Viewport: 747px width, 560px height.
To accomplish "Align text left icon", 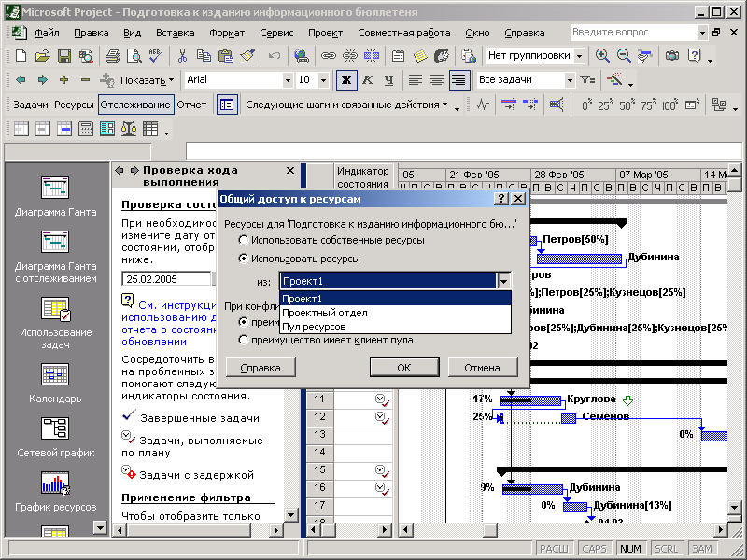I will click(x=416, y=80).
